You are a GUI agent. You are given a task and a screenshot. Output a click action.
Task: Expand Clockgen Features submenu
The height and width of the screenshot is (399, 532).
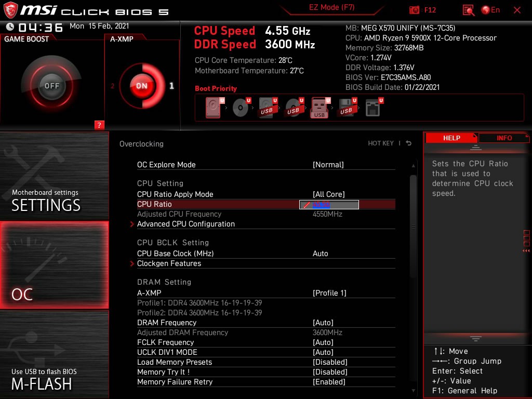(x=169, y=263)
